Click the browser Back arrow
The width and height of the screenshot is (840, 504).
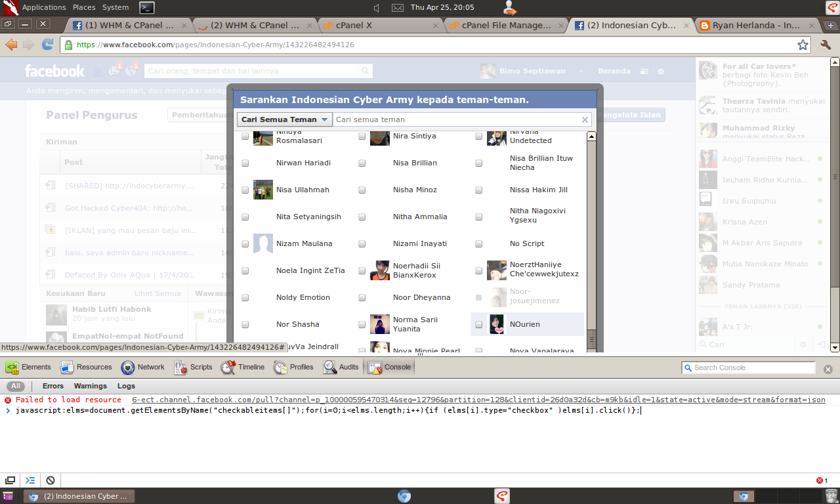11,45
